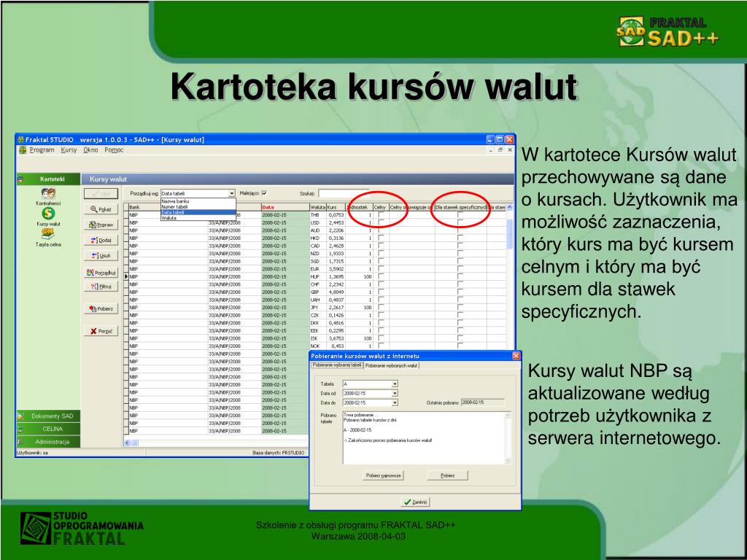Click the Porządkuj sort button
Screen dimensions: 747x560
[x=101, y=273]
